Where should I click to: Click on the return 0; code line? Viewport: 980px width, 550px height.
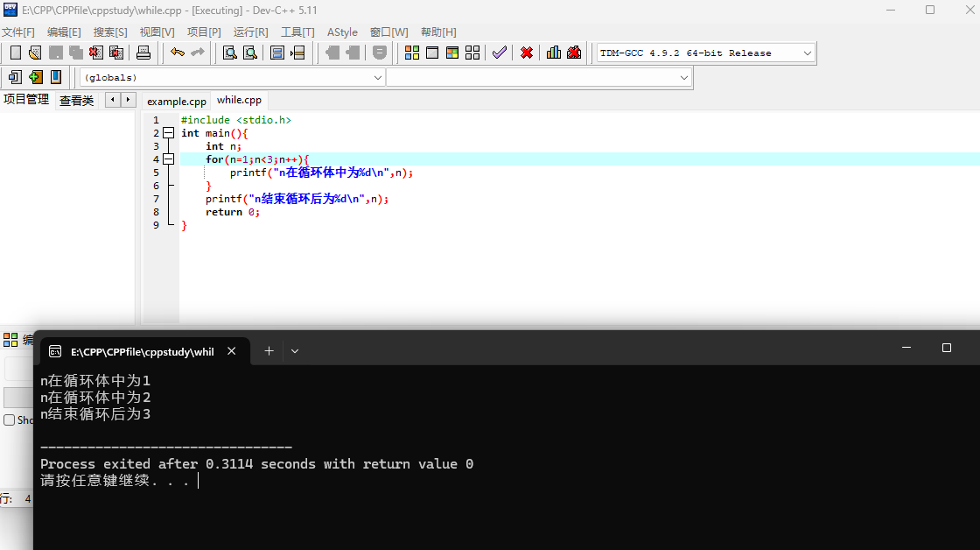[x=233, y=212]
